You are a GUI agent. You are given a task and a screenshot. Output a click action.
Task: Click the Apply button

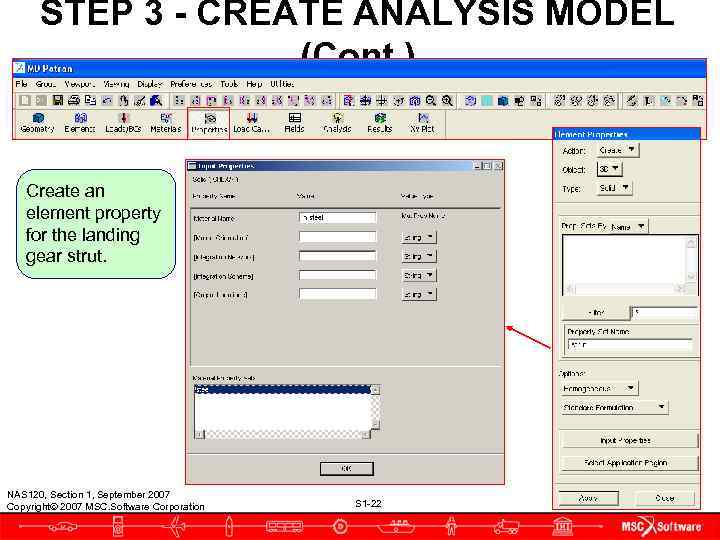588,498
